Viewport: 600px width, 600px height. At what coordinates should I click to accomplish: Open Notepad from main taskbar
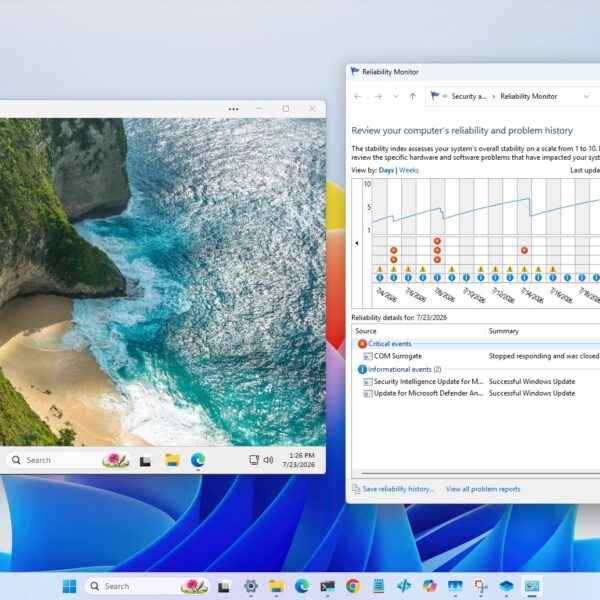coord(378,586)
